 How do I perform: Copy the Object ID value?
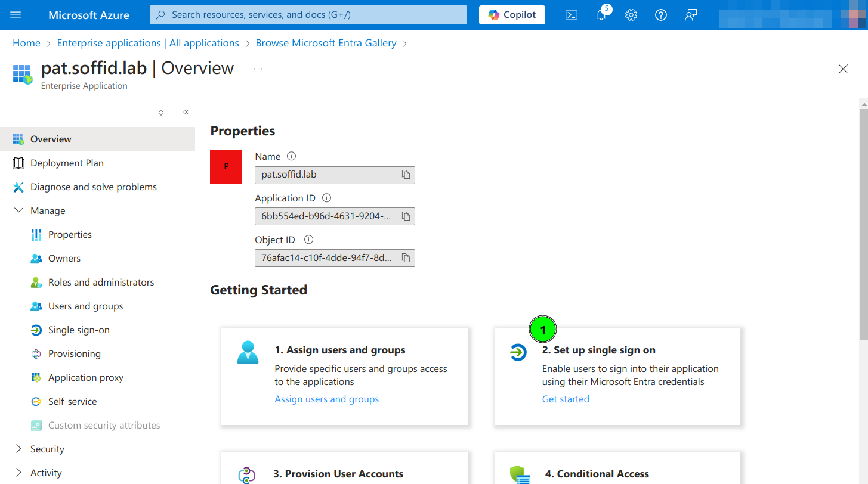(x=406, y=258)
